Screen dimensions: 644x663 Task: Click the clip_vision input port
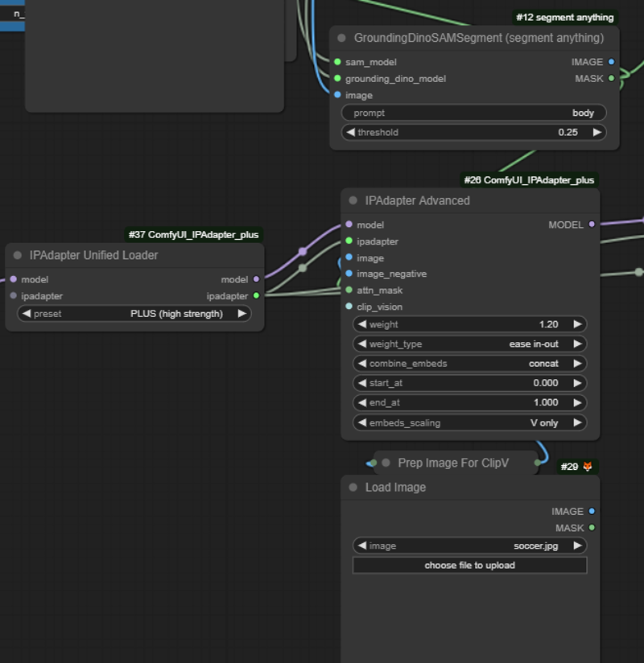pos(349,307)
